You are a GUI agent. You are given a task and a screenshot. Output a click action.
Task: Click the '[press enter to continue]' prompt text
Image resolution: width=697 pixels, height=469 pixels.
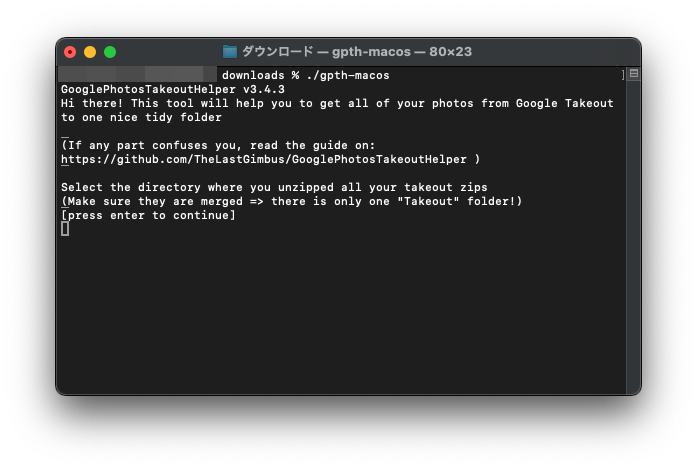click(148, 215)
